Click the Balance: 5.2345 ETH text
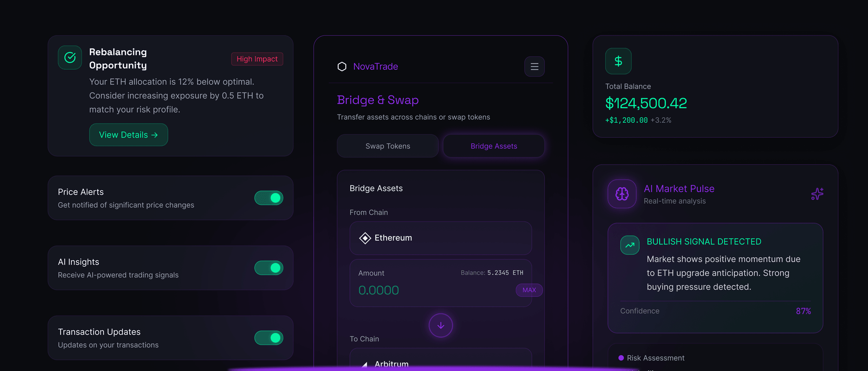This screenshot has width=868, height=371. tap(492, 273)
